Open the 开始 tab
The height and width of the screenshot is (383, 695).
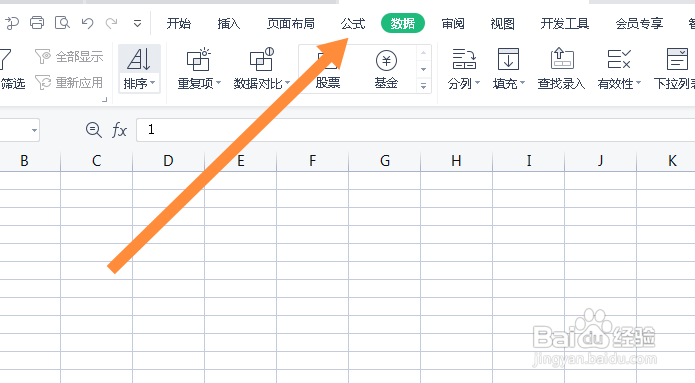click(179, 23)
